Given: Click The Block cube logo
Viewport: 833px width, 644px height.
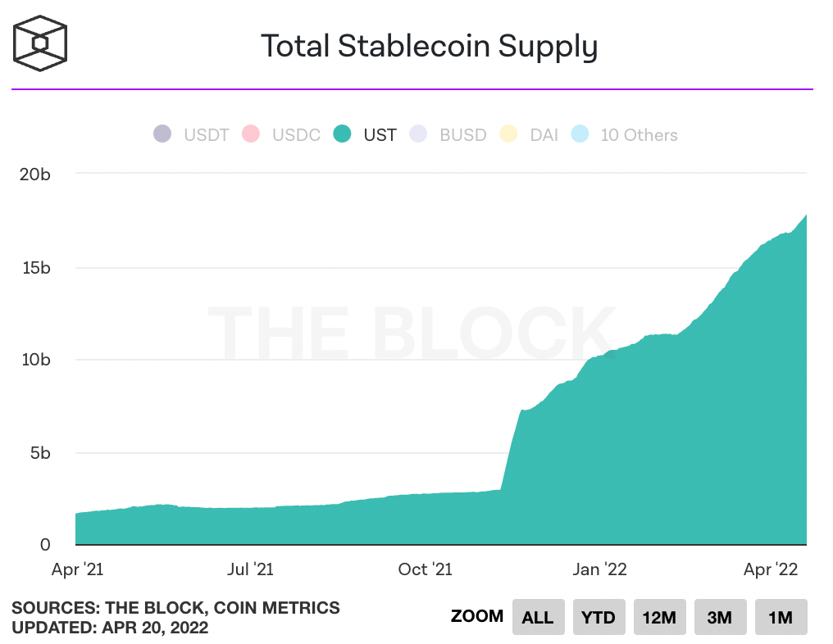Looking at the screenshot, I should click(41, 41).
